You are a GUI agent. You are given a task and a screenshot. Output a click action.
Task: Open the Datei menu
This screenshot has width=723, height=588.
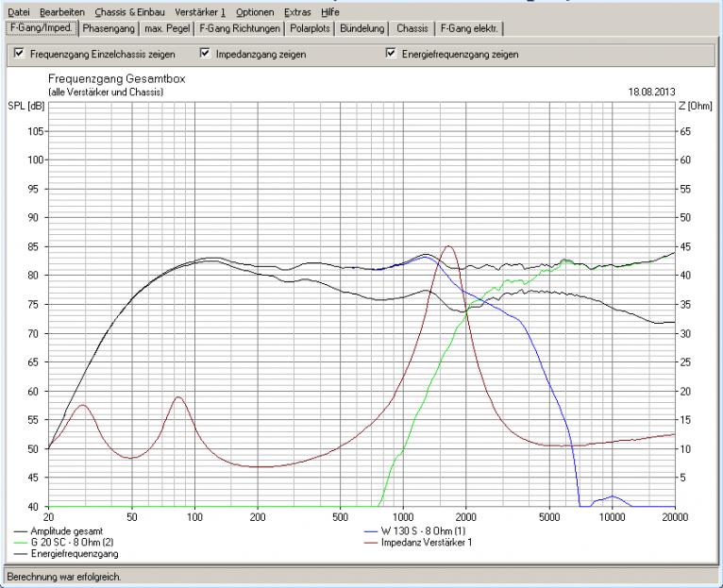pyautogui.click(x=19, y=12)
